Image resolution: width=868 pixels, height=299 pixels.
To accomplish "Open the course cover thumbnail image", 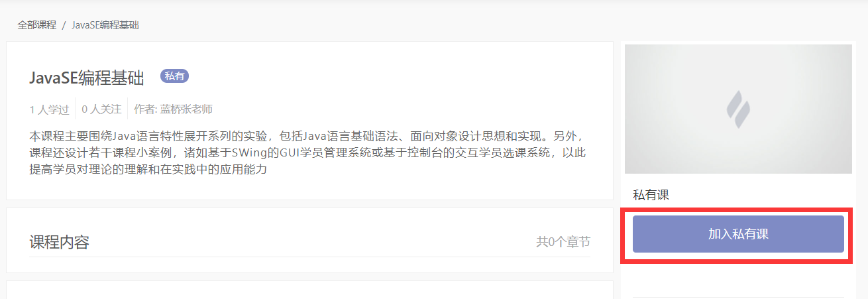I will point(738,109).
